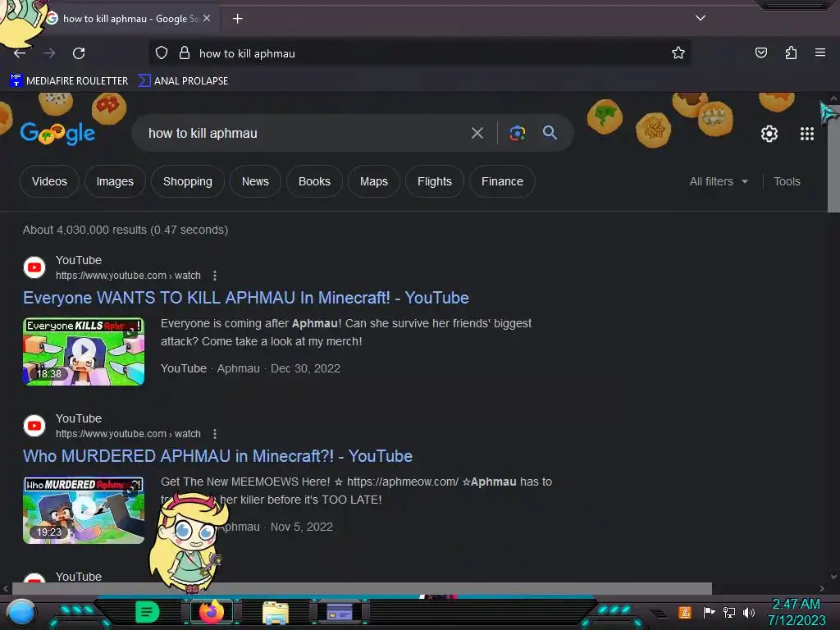840x630 pixels.
Task: Open the purple window taskbar app
Action: tap(339, 612)
